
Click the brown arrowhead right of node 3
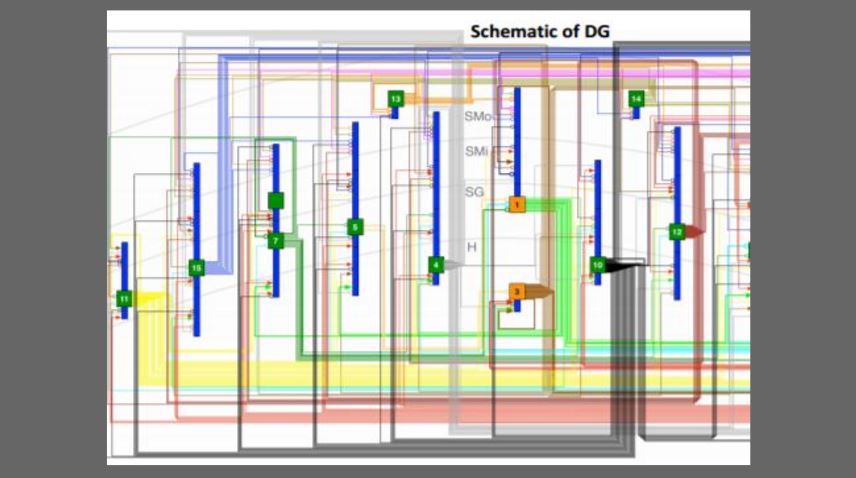540,291
